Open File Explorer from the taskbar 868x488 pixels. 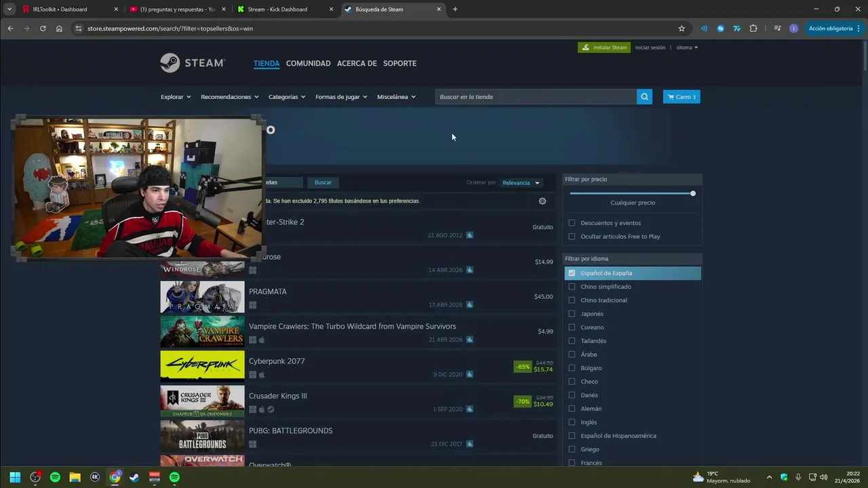point(75,477)
